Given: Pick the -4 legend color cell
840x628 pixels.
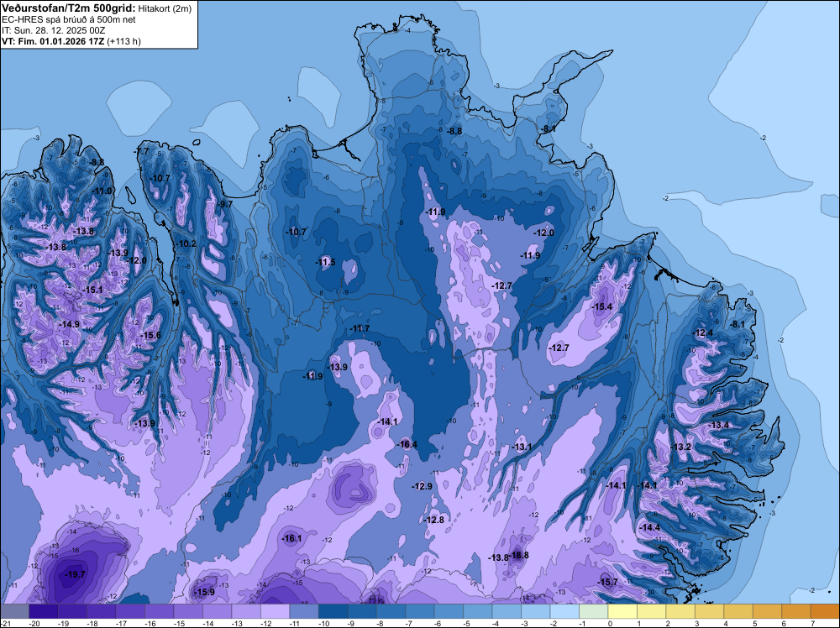Looking at the screenshot, I should tap(507, 611).
